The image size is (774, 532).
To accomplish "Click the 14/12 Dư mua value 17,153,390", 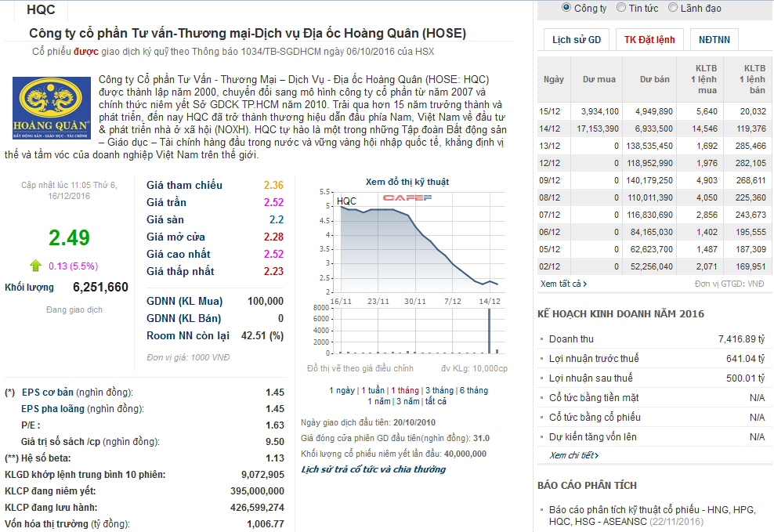I will pyautogui.click(x=597, y=128).
